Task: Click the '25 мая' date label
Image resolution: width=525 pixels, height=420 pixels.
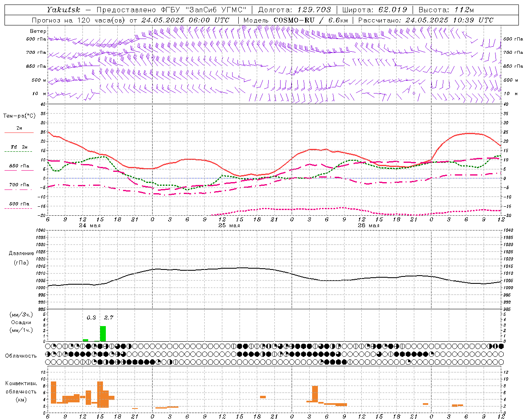Action: click(x=229, y=225)
